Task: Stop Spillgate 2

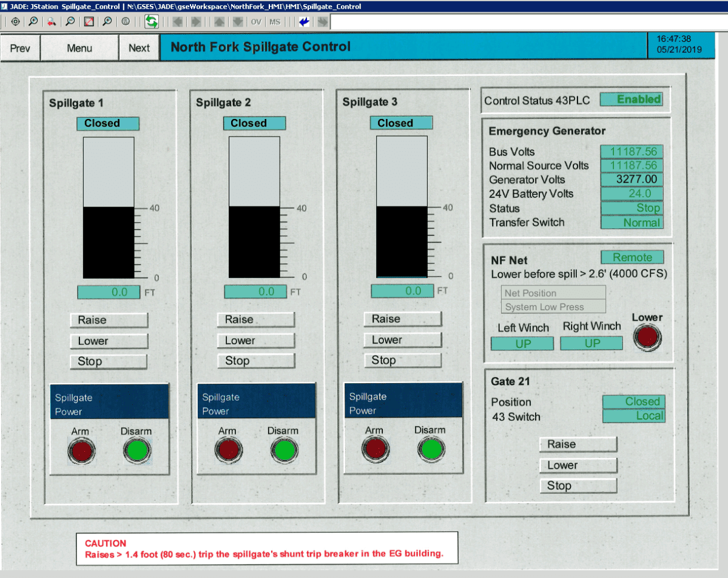Action: click(256, 361)
